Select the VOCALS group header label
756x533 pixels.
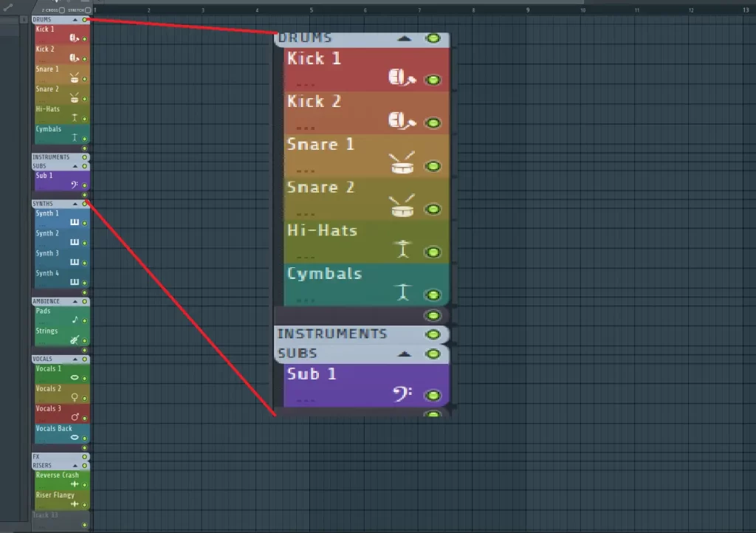point(42,359)
